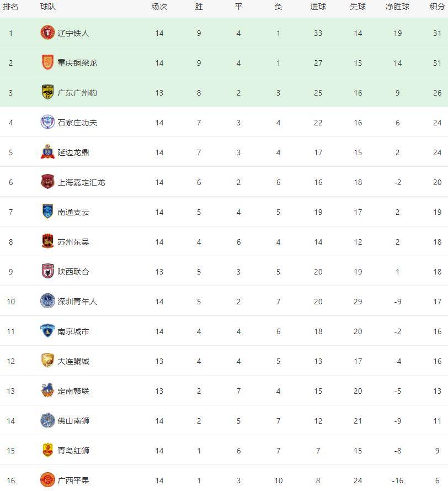Sort table by 积分 column header
This screenshot has width=448, height=491.
point(437,7)
